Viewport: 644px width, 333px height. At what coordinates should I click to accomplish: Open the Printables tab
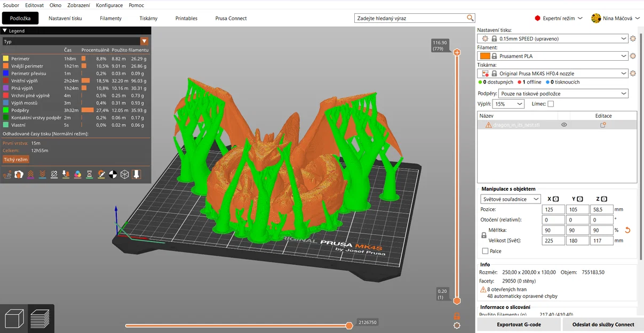coord(186,18)
